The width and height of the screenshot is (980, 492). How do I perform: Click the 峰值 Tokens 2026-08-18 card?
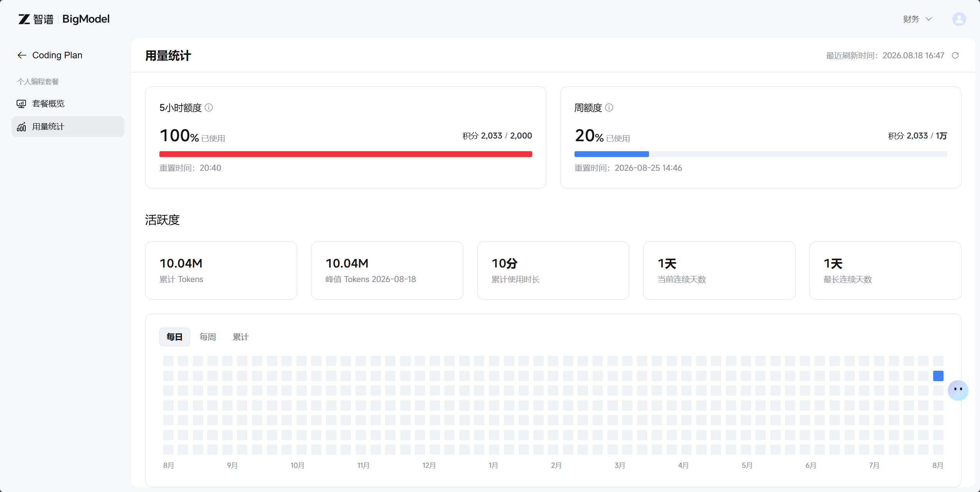[x=387, y=271]
